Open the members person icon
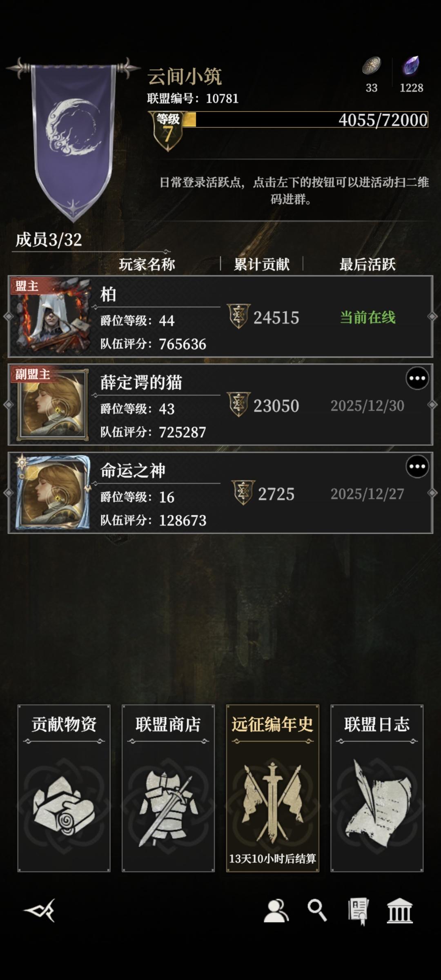Screen dimensions: 441x980 pos(276,911)
